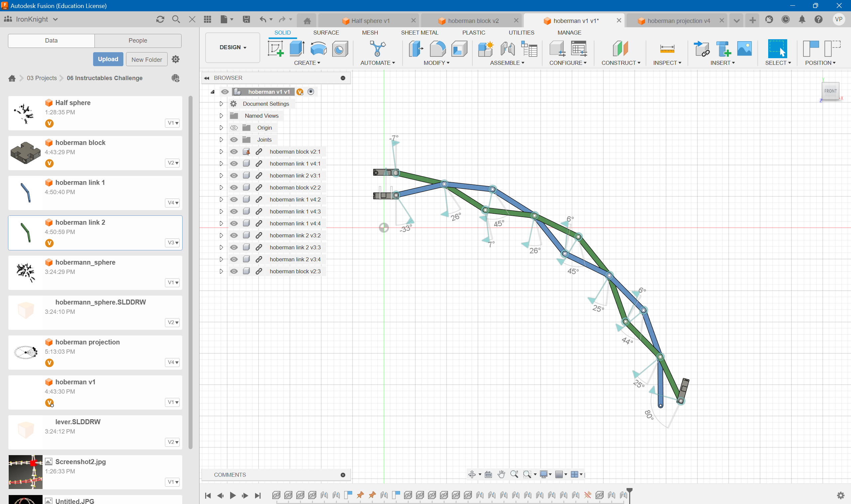Expand the Document Settings node
The image size is (851, 504).
(221, 104)
